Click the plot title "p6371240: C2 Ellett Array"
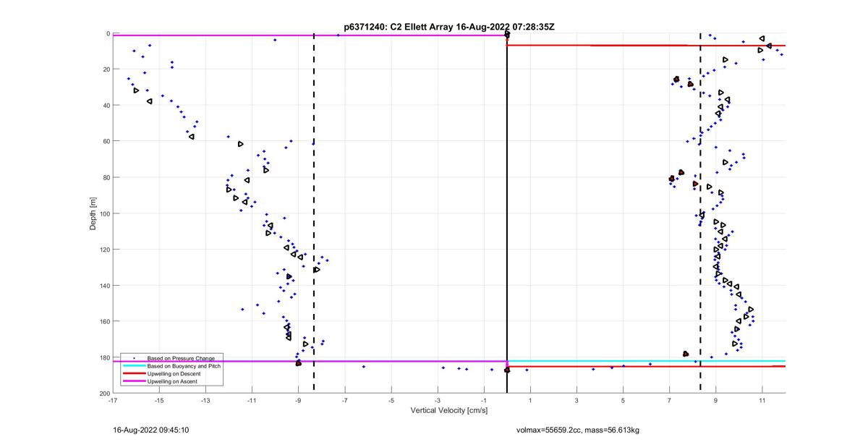The image size is (868, 442). click(399, 27)
